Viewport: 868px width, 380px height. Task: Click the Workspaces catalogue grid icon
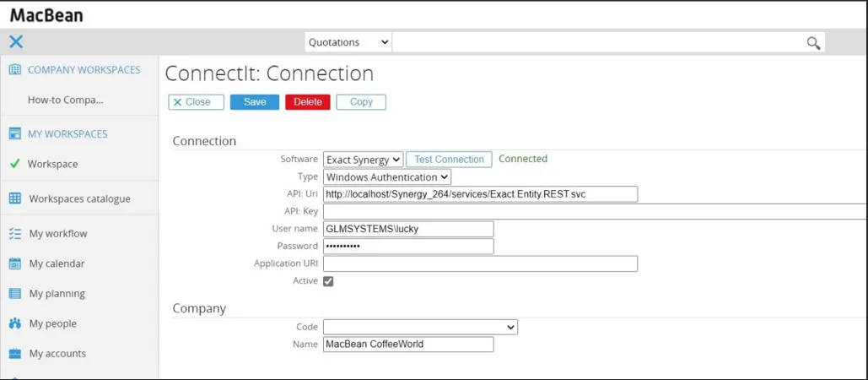coord(14,198)
